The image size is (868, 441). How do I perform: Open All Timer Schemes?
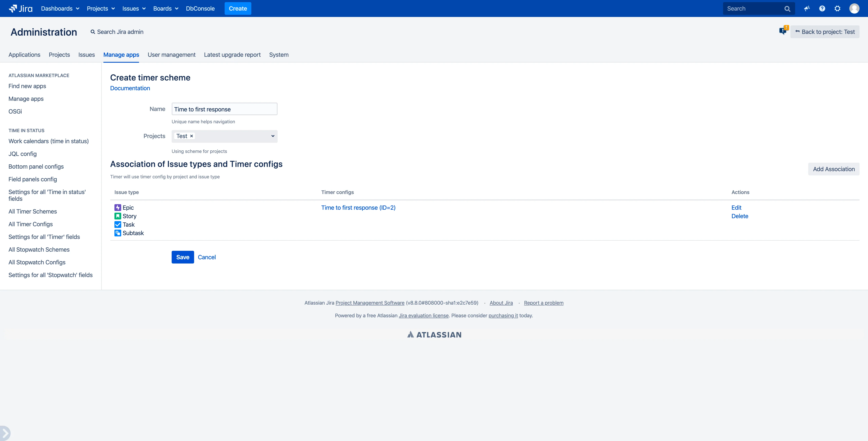point(33,212)
